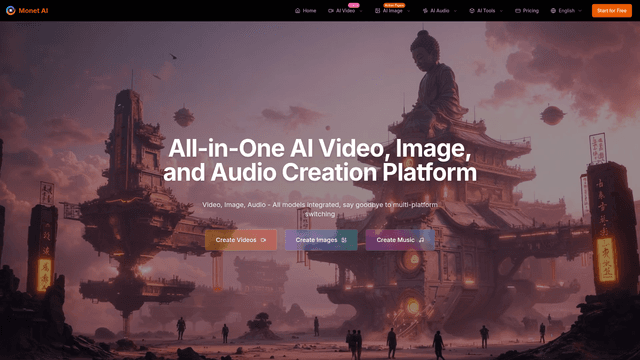The height and width of the screenshot is (360, 640).
Task: Click the Start for Free button
Action: tap(611, 11)
